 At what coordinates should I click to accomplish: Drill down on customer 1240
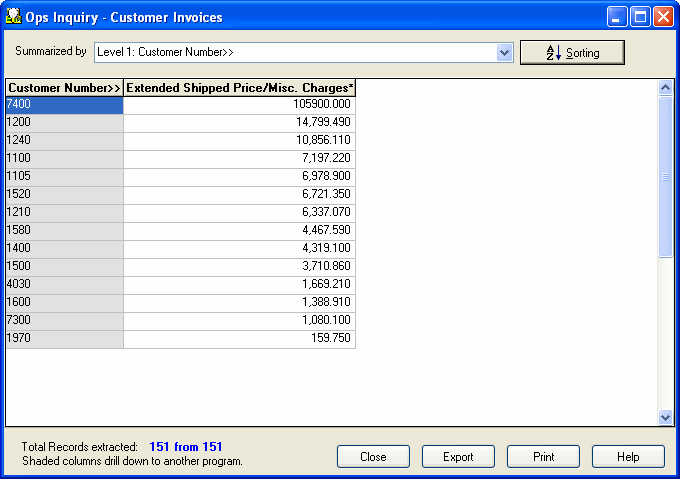65,141
